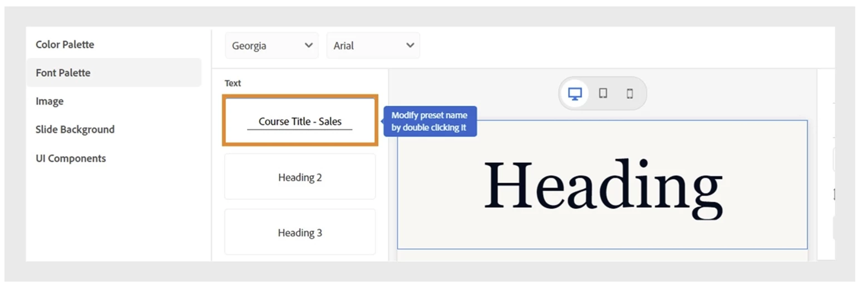The image size is (868, 288).
Task: Click the Modify preset name tooltip
Action: tap(430, 121)
